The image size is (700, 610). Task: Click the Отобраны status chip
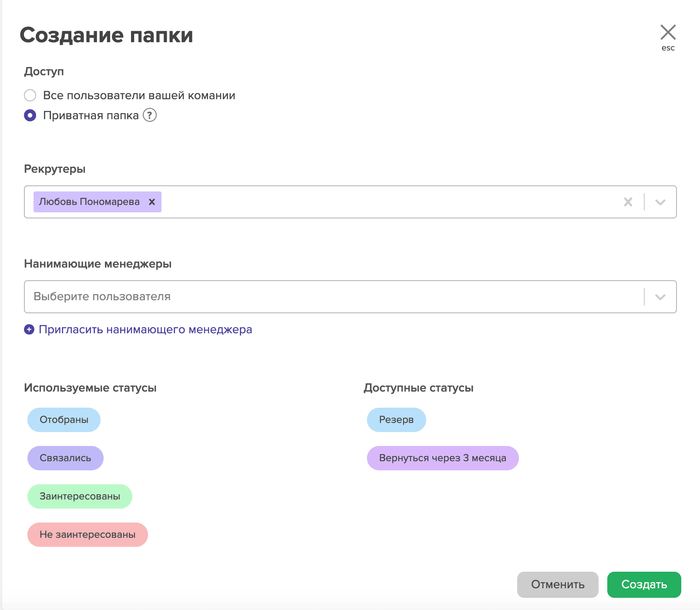64,420
